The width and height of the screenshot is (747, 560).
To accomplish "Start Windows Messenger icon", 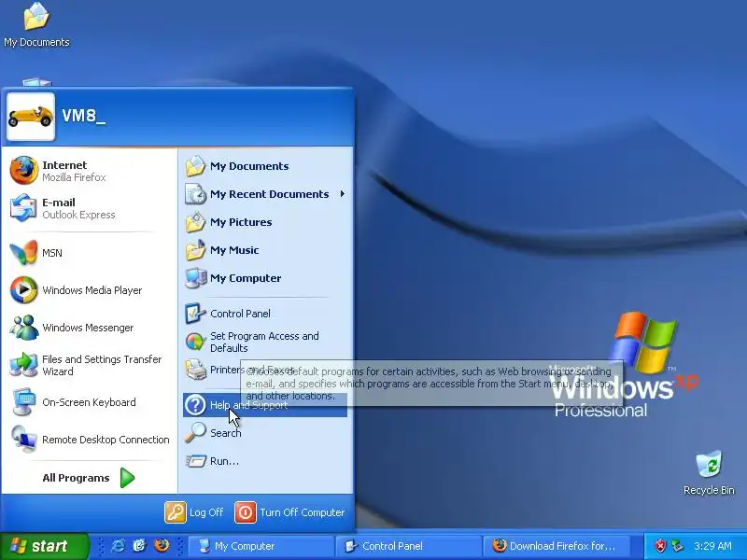I will tap(24, 328).
